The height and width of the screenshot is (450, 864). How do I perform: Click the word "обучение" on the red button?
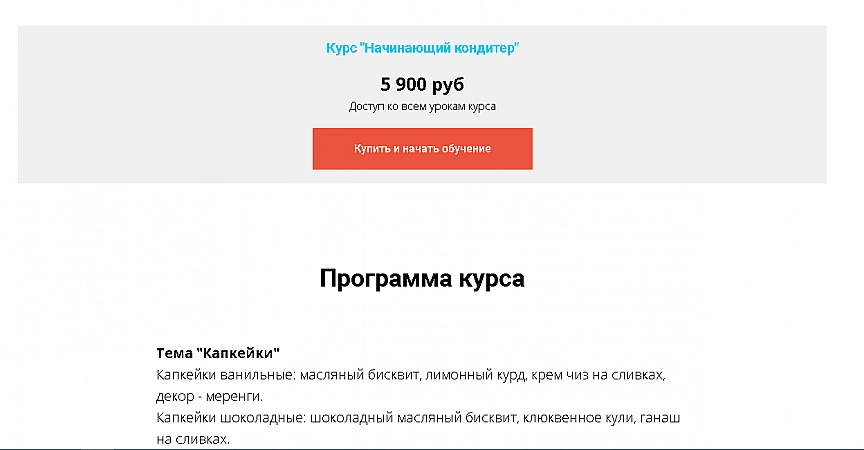464,149
